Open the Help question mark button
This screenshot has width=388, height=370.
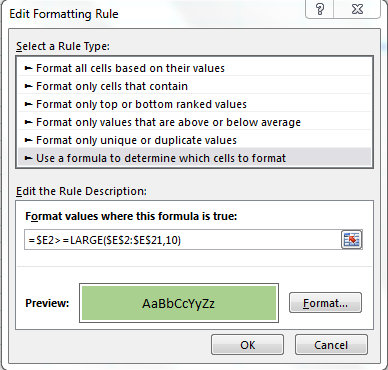point(320,9)
